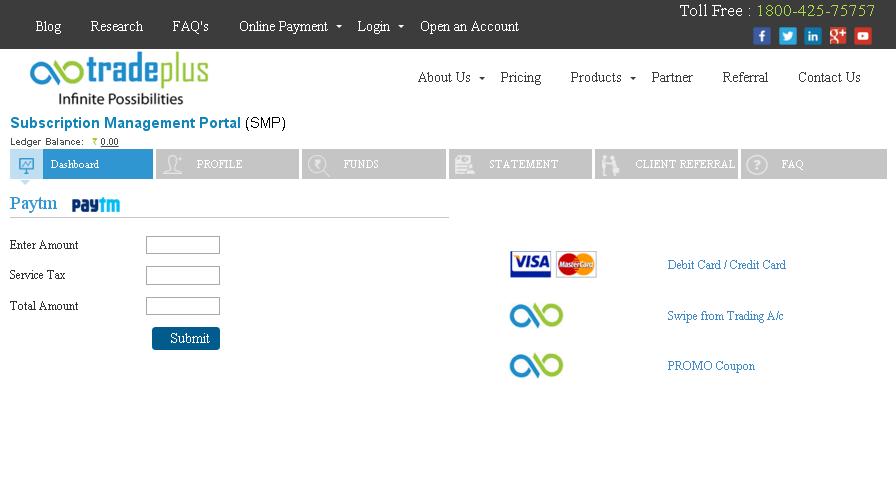Viewport: 896px width, 502px height.
Task: Open the LinkedIn social icon
Action: point(813,36)
